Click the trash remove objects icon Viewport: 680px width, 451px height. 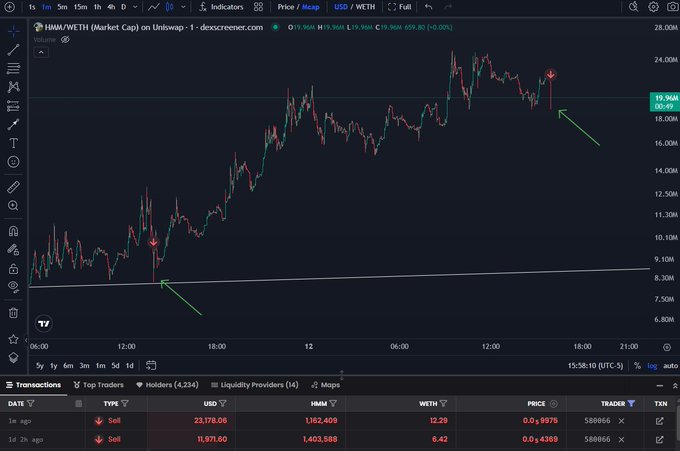(x=13, y=313)
